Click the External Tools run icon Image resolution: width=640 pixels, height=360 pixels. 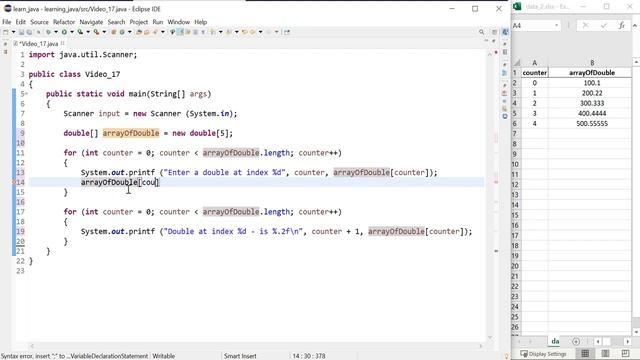pyautogui.click(x=96, y=32)
